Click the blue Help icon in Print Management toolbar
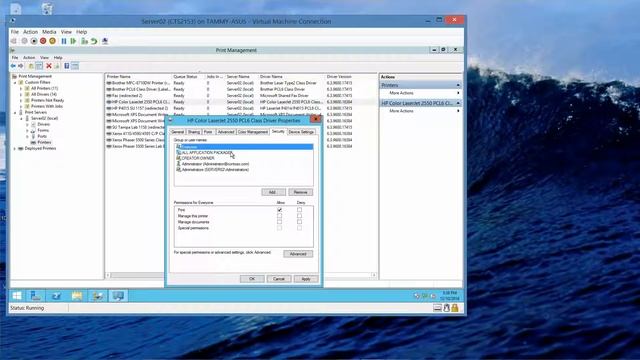 coord(67,66)
